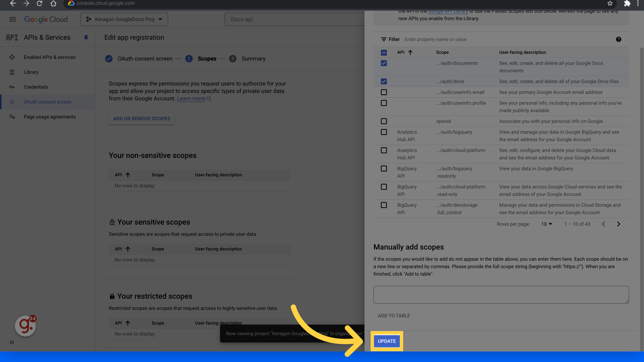This screenshot has height=362, width=644.
Task: Reload the page with the refresh icon
Action: point(40,3)
